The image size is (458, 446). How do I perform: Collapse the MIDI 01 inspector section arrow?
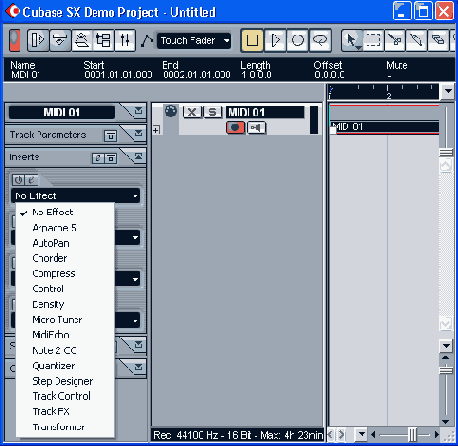point(138,111)
